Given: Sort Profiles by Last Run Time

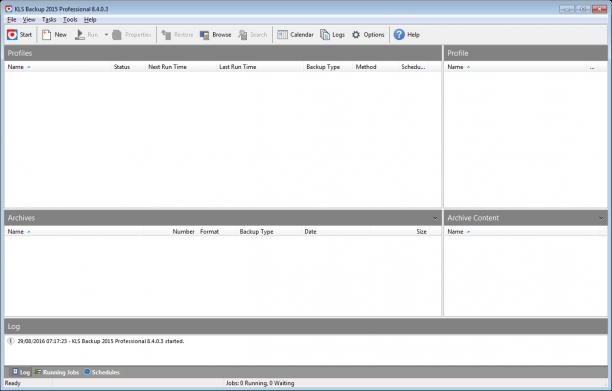Looking at the screenshot, I should click(x=238, y=67).
